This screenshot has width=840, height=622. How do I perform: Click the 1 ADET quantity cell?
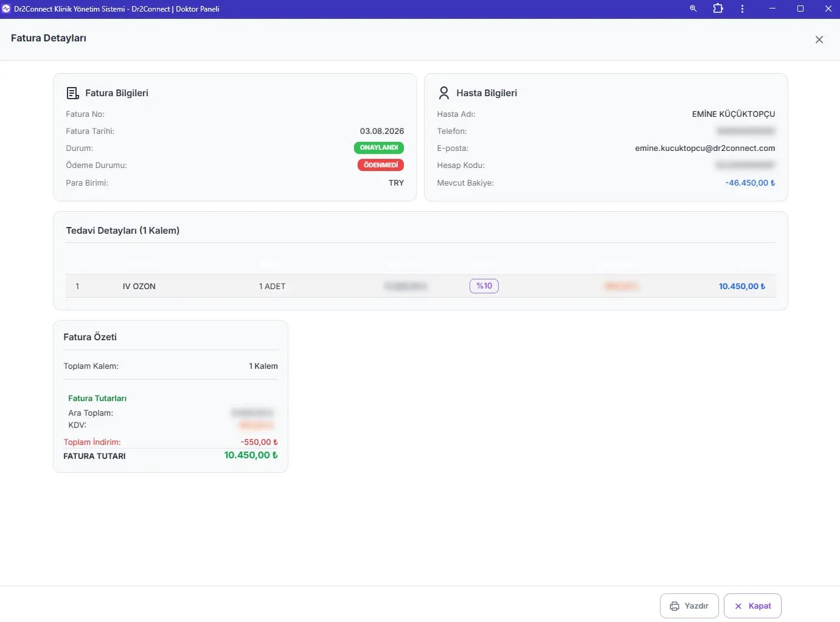click(x=272, y=286)
